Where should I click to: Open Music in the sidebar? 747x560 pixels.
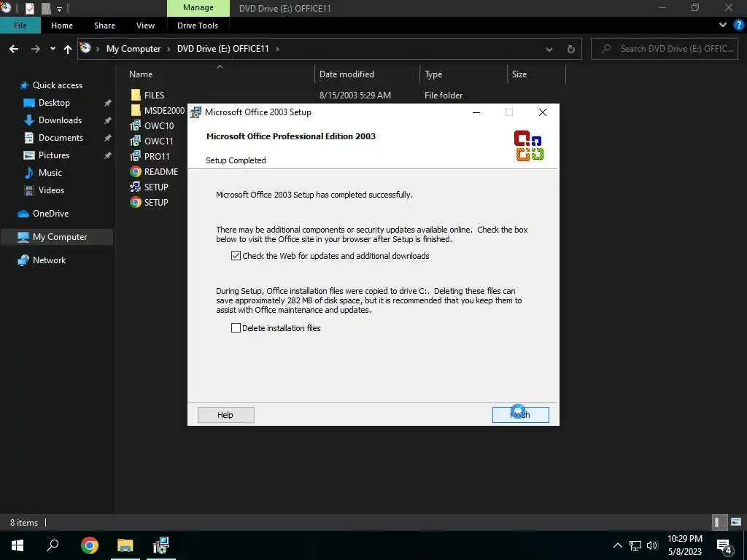50,172
